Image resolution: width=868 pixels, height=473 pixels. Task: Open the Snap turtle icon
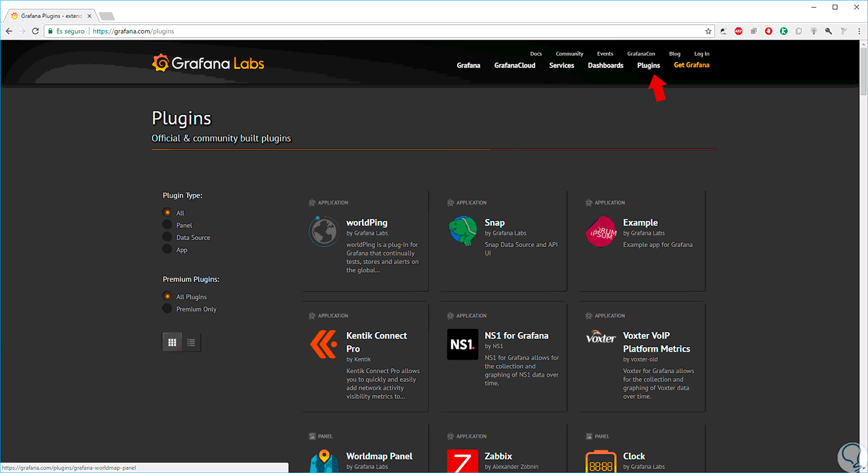[x=462, y=230]
